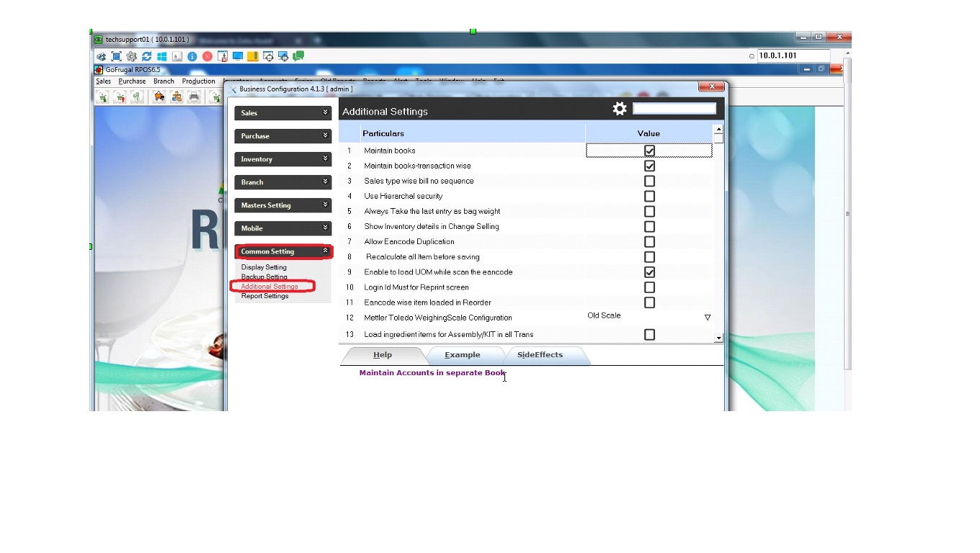This screenshot has height=553, width=980.
Task: Expand the Branch section in sidebar
Action: pyautogui.click(x=283, y=182)
